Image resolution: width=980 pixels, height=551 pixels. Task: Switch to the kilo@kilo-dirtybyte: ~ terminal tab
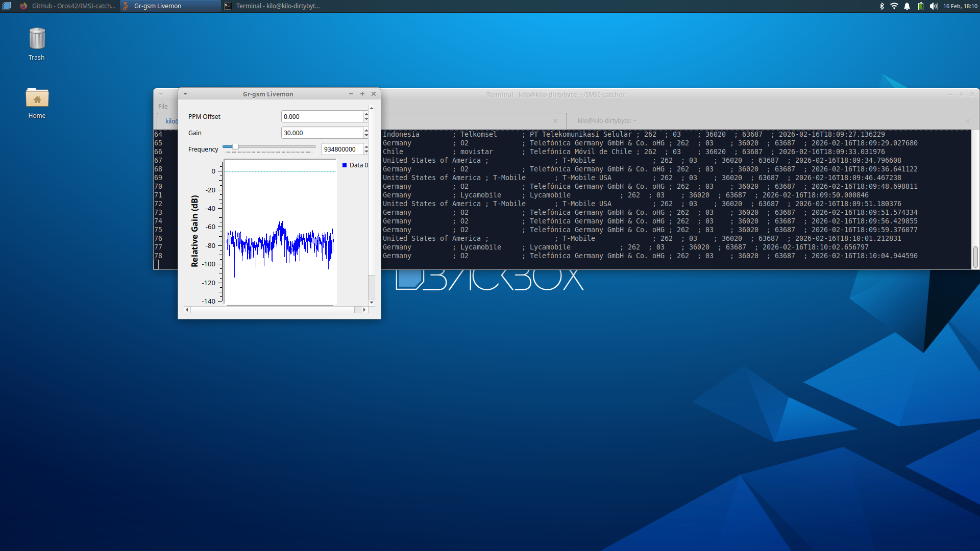pyautogui.click(x=606, y=120)
